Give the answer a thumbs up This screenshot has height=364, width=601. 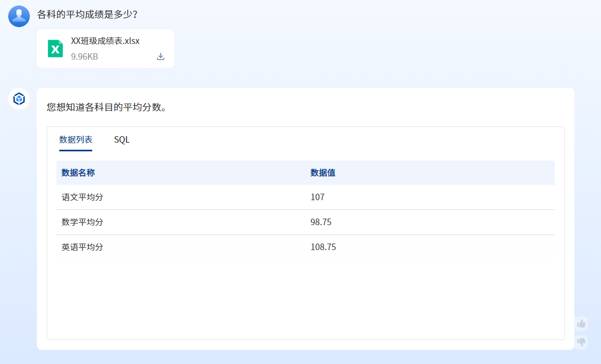[581, 324]
